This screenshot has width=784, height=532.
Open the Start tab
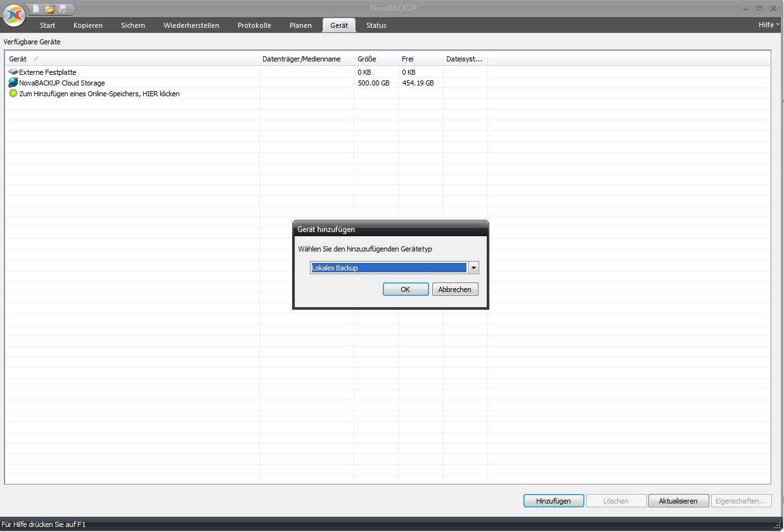[48, 25]
